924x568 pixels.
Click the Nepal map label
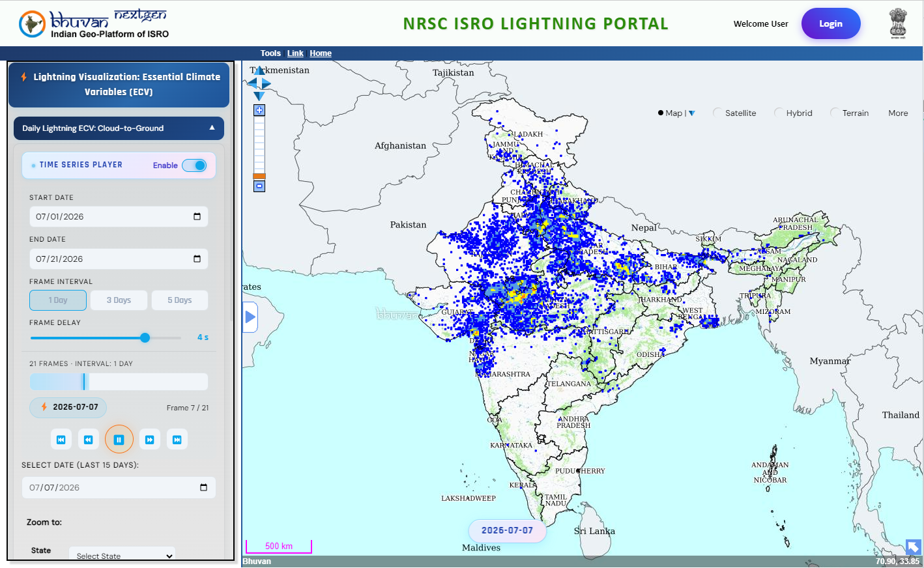coord(644,228)
